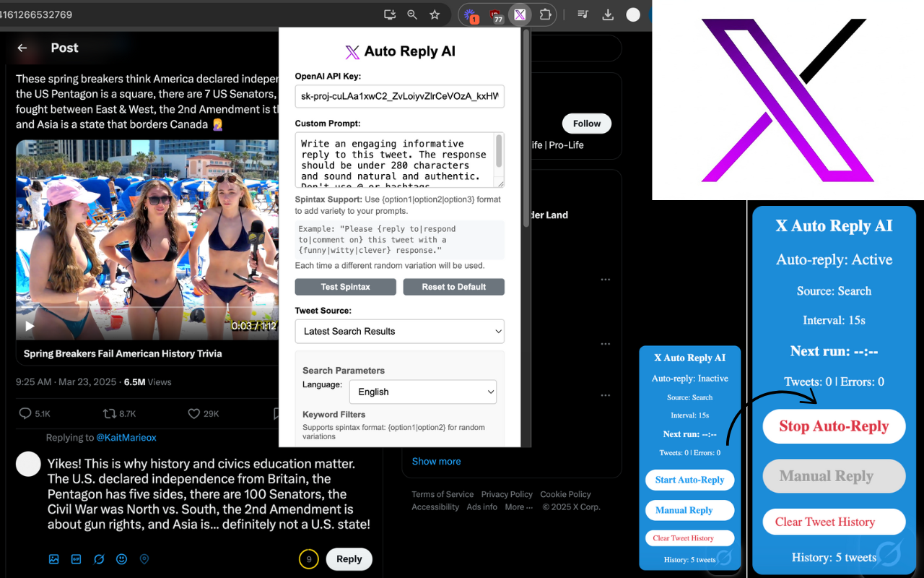Toggle the X Auto Reply AI extension icon
Viewport: 924px width, 578px height.
pyautogui.click(x=520, y=14)
